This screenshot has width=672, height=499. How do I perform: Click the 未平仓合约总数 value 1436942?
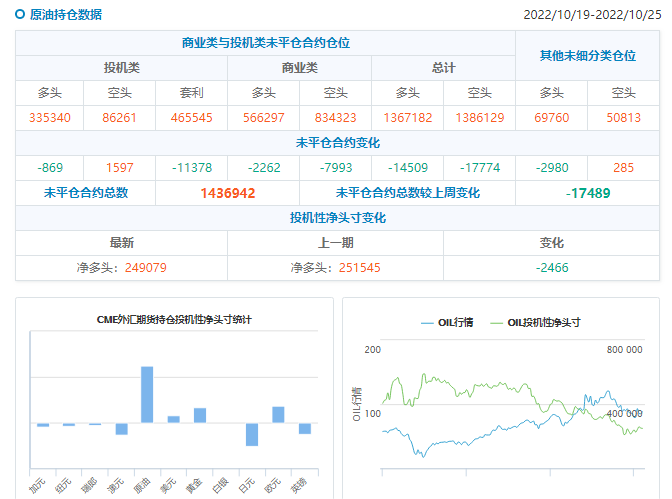tap(228, 192)
